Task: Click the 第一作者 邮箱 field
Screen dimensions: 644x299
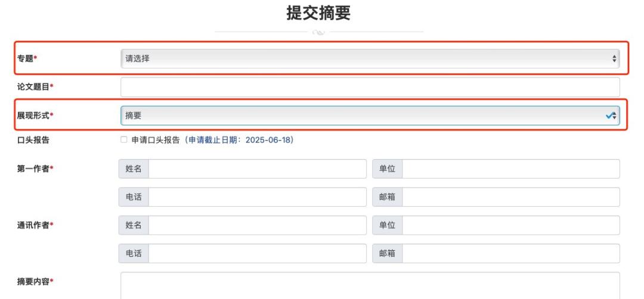Action: click(510, 197)
